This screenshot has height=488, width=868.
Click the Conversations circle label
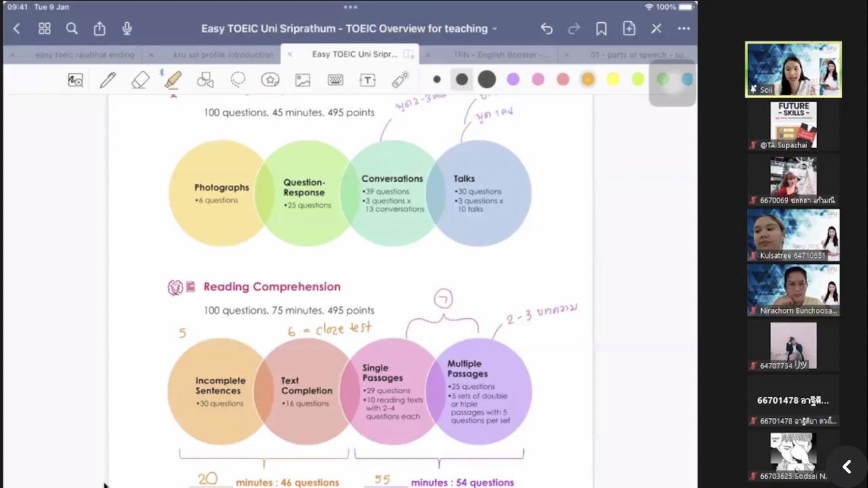pyautogui.click(x=392, y=179)
